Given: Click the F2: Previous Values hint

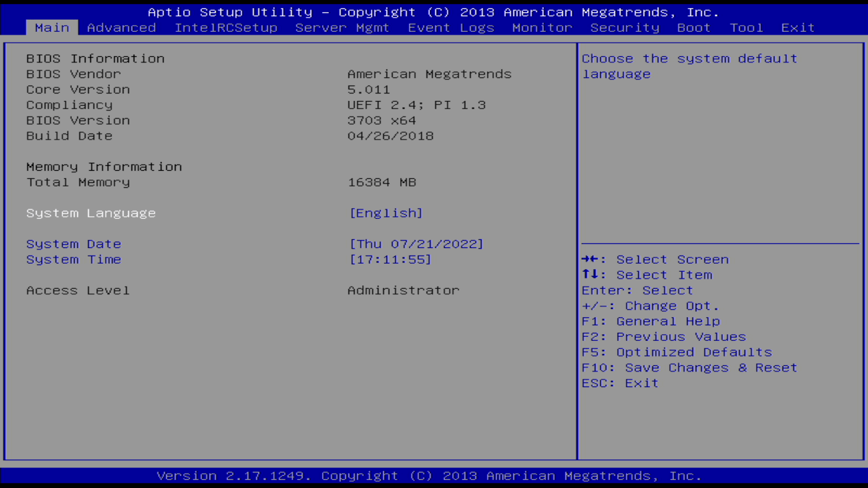Looking at the screenshot, I should (x=664, y=337).
